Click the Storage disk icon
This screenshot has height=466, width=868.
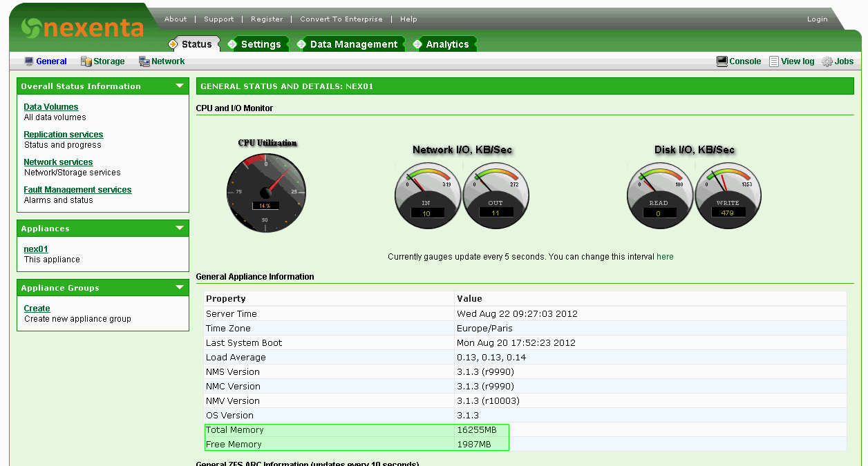click(86, 61)
